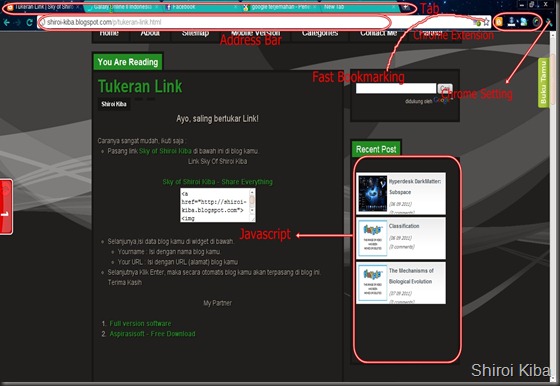Screen dimensions: 560x386
Task: Switch to the Galaxy Online II Indonesia tab
Action: pyautogui.click(x=122, y=7)
